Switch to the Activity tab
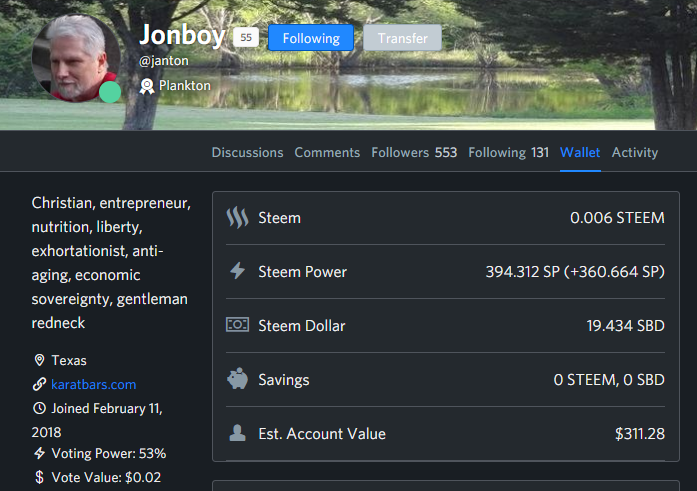Screen dimensions: 697x491 [635, 152]
